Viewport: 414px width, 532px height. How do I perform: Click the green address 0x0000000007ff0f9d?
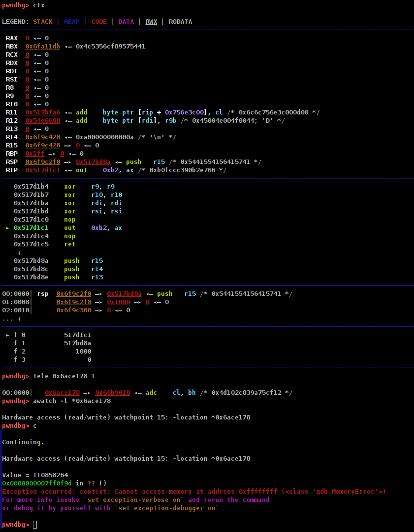coord(37,484)
